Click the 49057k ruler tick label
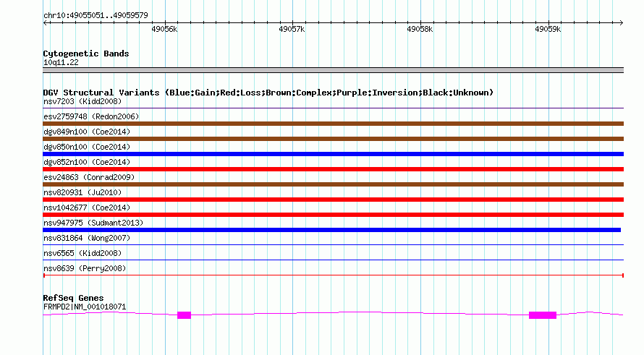 (292, 30)
